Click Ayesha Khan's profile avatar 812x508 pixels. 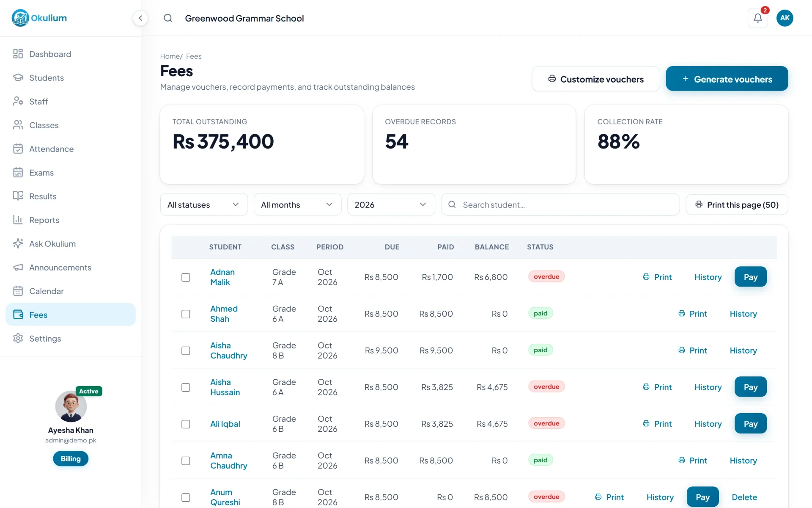pyautogui.click(x=71, y=406)
